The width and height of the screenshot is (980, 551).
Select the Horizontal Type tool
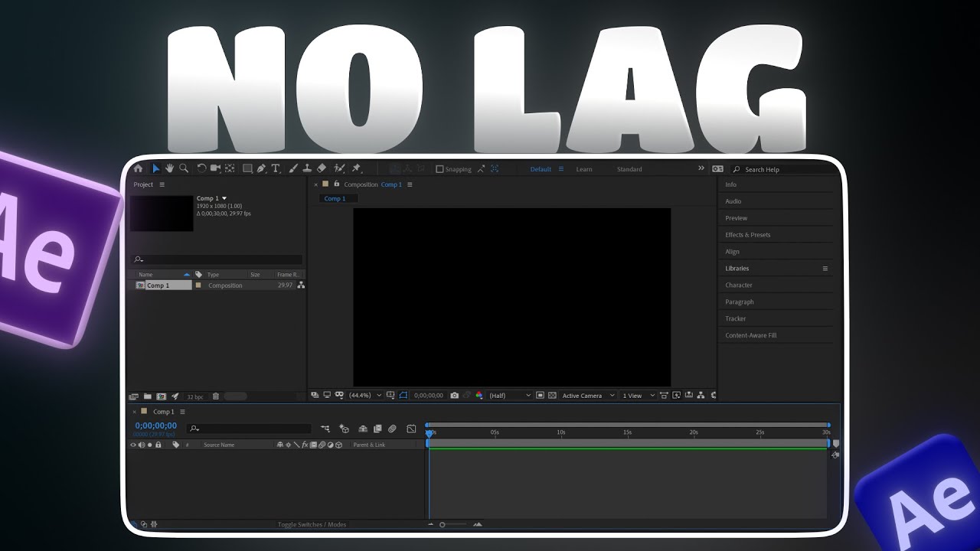[x=276, y=168]
